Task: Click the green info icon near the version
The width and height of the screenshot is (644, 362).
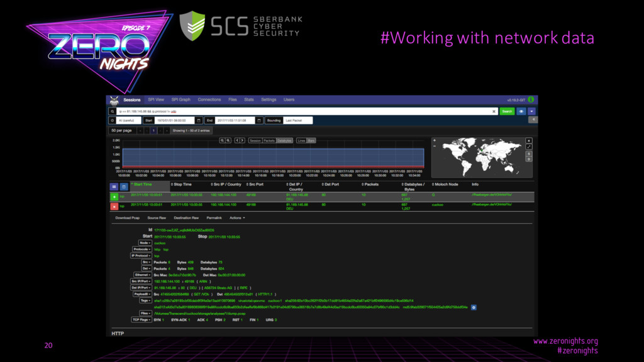Action: 531,100
